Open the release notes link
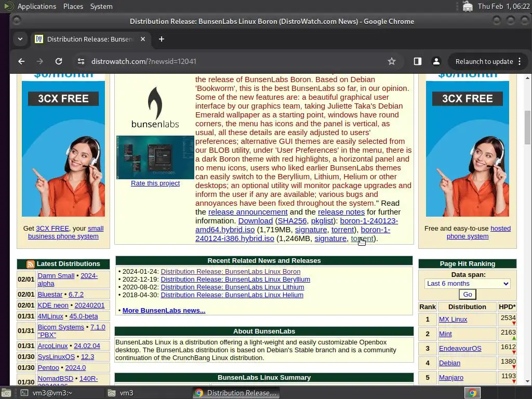Screen dimensions: 532x399 341,212
